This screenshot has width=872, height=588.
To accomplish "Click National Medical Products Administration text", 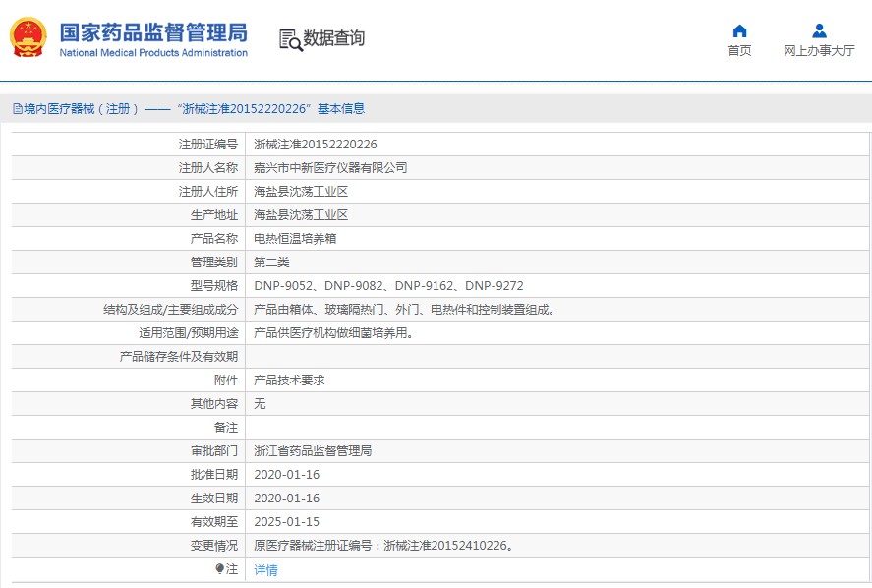I will click(153, 53).
